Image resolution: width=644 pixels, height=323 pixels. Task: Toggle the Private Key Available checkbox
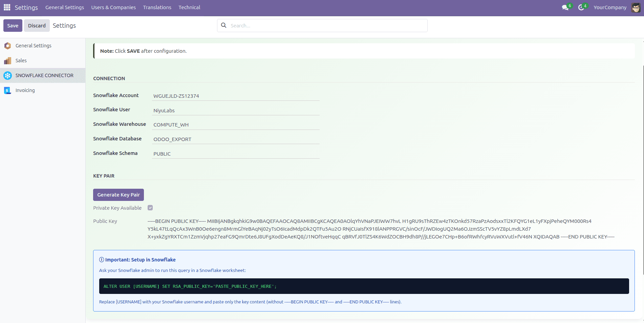(150, 208)
